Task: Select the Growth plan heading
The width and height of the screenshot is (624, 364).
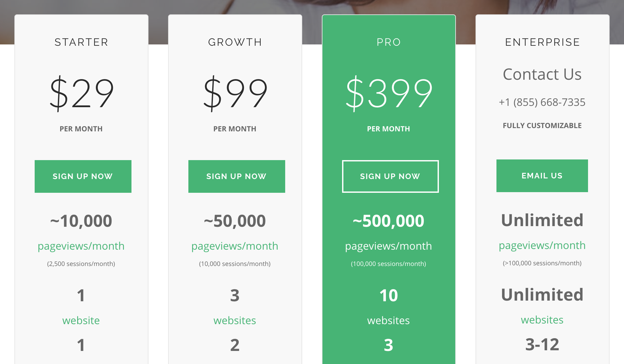Action: 235,42
